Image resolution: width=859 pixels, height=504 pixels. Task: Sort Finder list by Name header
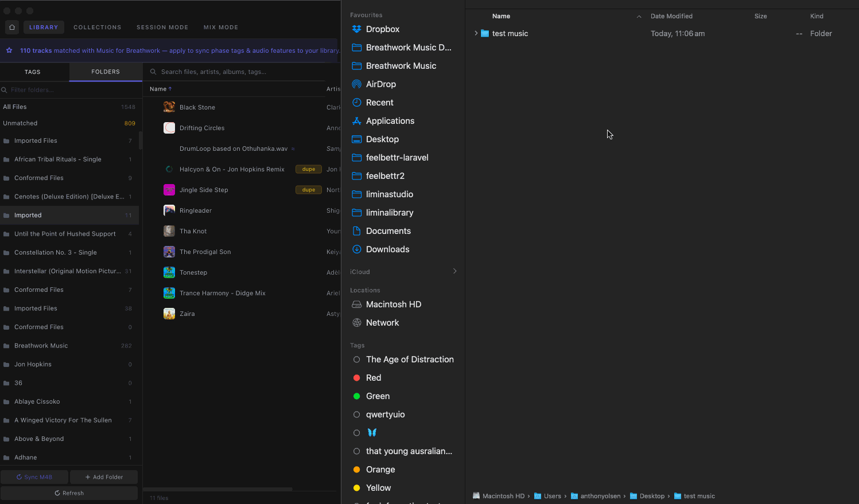point(501,16)
